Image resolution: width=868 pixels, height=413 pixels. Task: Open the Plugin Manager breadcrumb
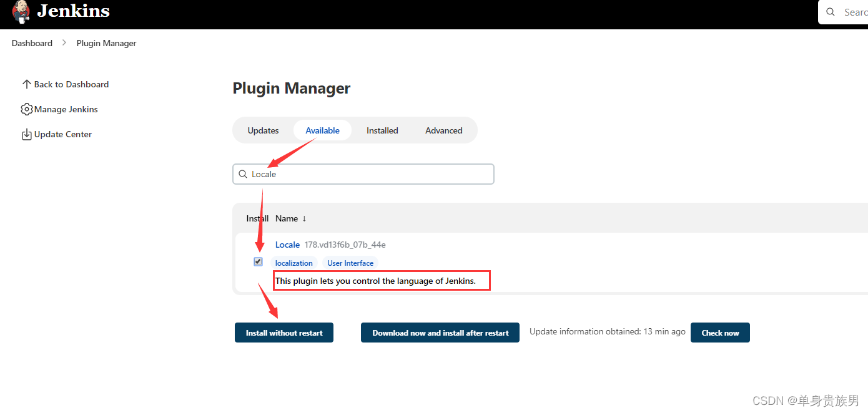(106, 43)
